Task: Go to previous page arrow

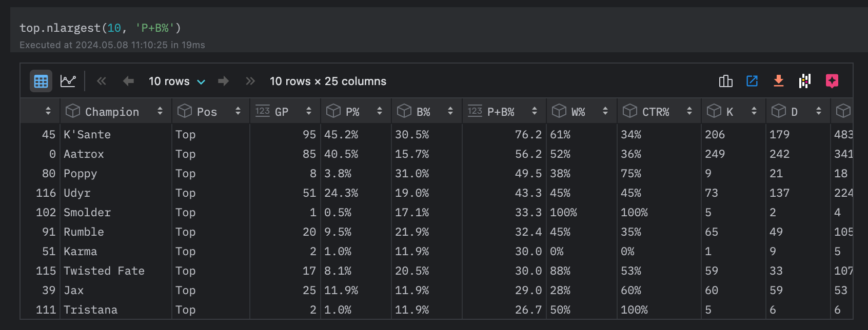Action: [128, 81]
